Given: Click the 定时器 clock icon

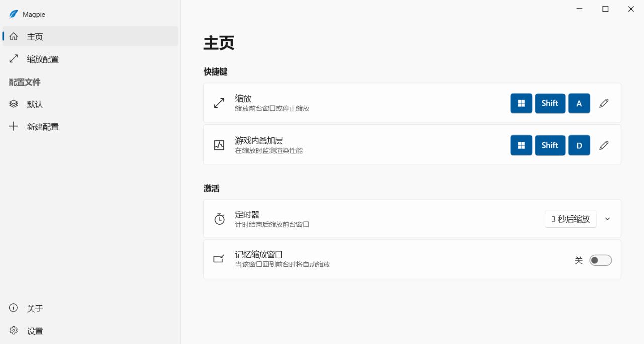Looking at the screenshot, I should 218,218.
